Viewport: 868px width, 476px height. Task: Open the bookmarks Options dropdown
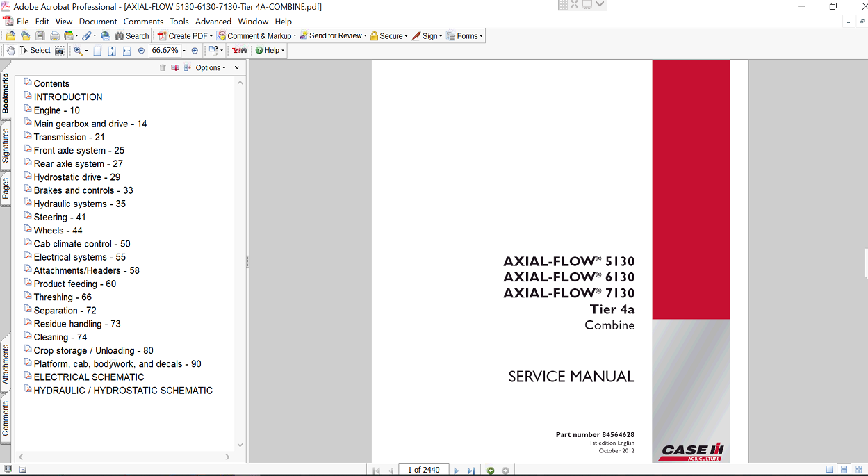(x=211, y=68)
